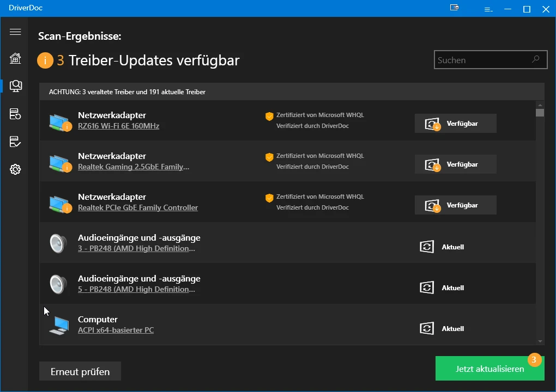
Task: Open Realtek PCIe GbE Family Controller link
Action: (x=138, y=207)
